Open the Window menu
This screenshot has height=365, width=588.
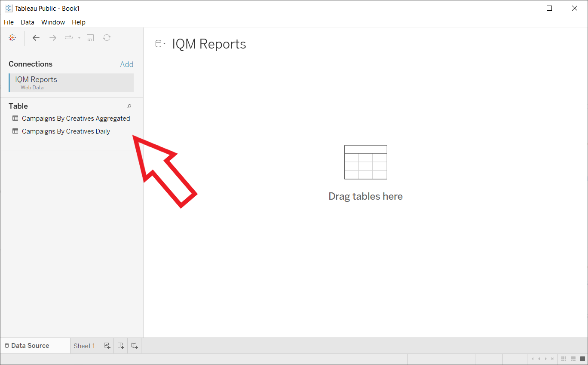tap(53, 22)
